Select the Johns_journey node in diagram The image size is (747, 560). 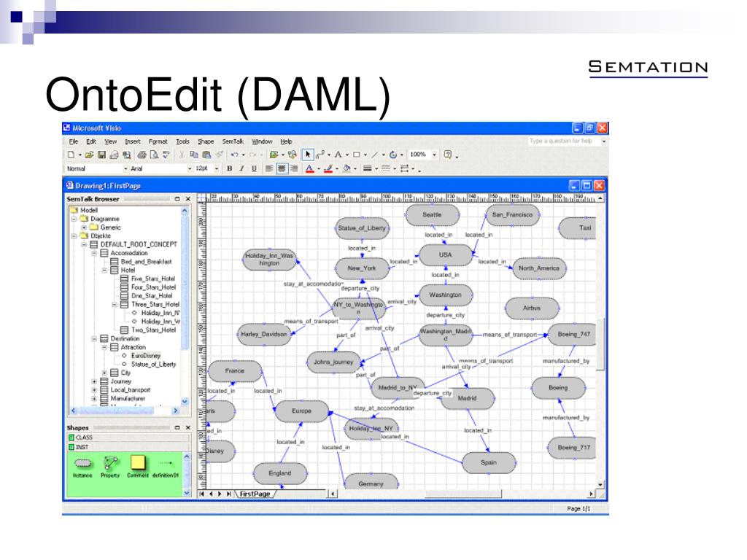click(333, 362)
